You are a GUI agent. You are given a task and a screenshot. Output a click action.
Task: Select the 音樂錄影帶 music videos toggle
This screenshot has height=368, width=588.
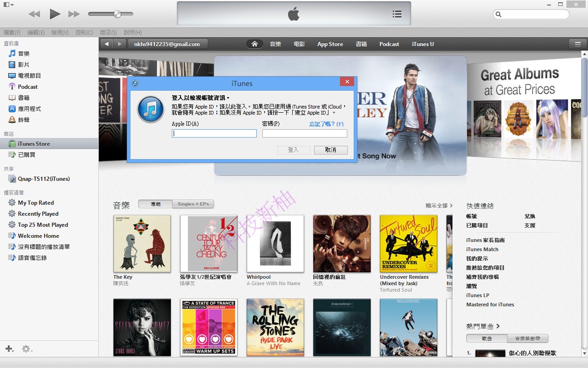[527, 338]
